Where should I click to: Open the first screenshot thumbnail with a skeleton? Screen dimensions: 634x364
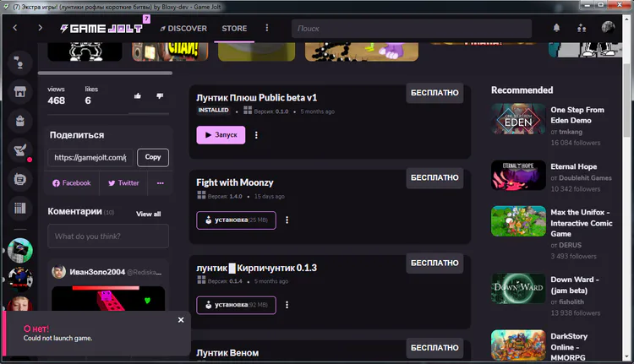(x=85, y=52)
